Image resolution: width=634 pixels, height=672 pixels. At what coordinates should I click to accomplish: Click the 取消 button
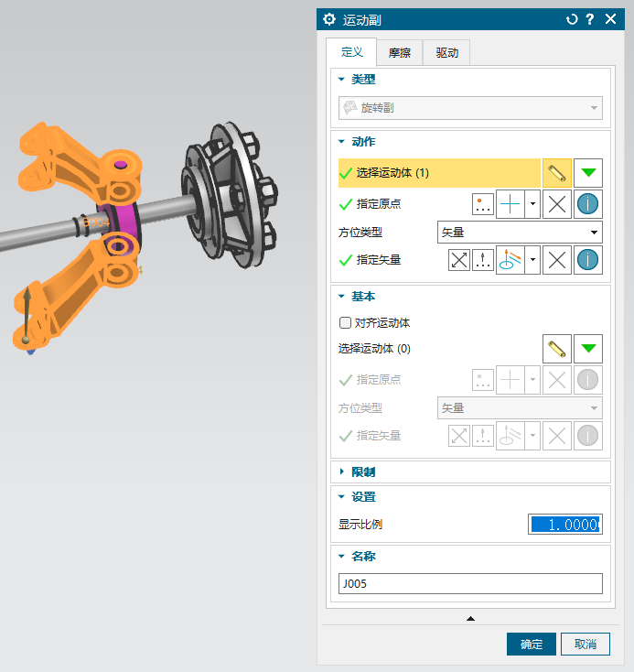[585, 645]
